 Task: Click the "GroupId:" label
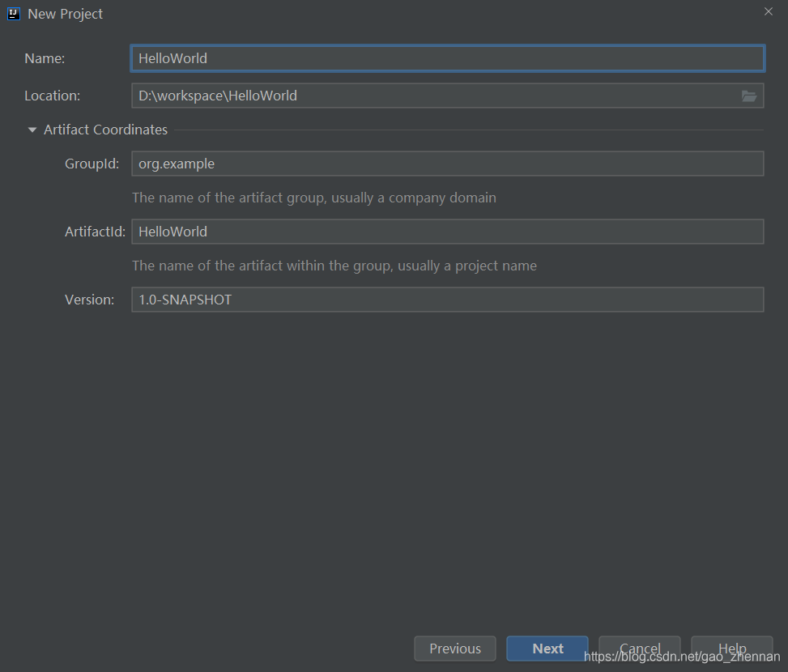tap(92, 164)
